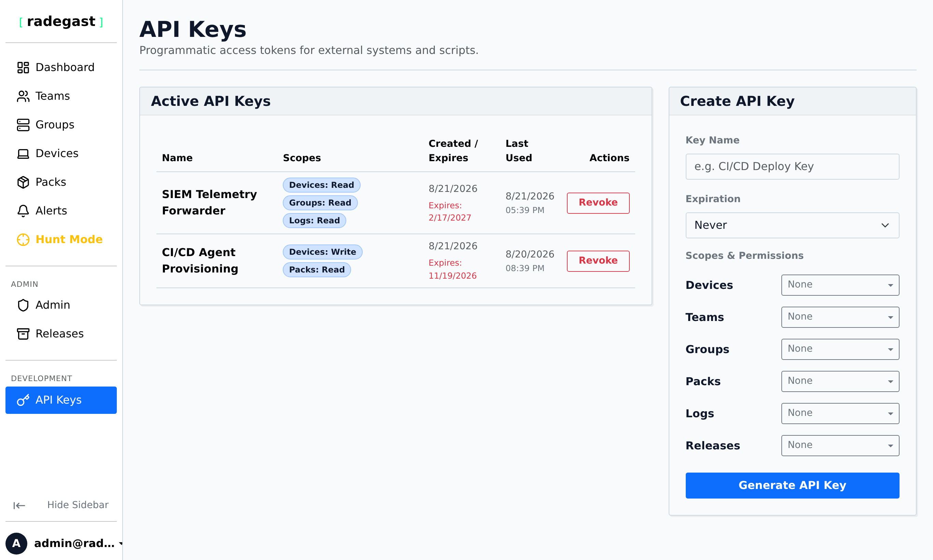Click the Hide Sidebar arrow icon
Image resolution: width=933 pixels, height=560 pixels.
click(x=19, y=505)
